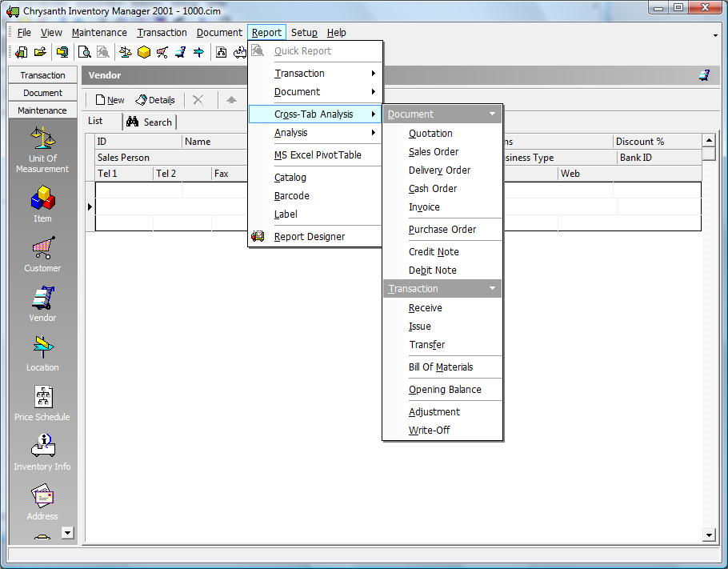Select the Location signpost icon in sidebar
The height and width of the screenshot is (569, 728).
tap(42, 347)
